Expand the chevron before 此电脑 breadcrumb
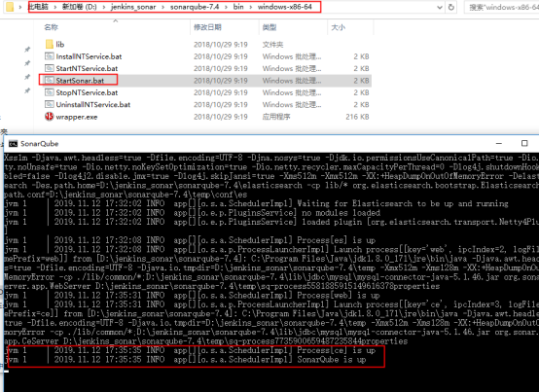Viewport: 539px width, 392px height. pyautogui.click(x=20, y=7)
